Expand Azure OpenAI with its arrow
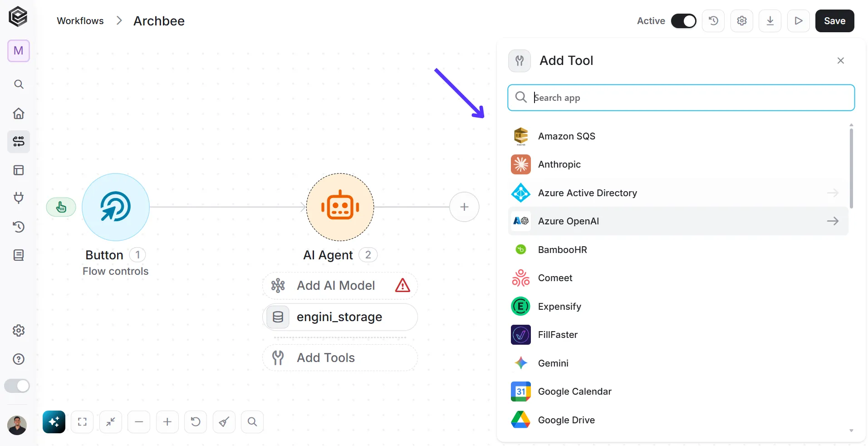This screenshot has height=446, width=868. [x=833, y=221]
